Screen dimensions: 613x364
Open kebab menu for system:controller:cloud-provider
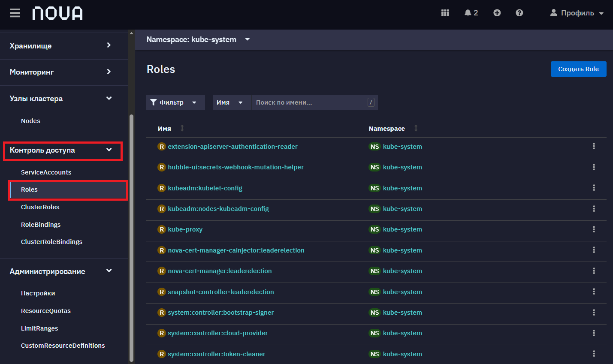click(594, 333)
